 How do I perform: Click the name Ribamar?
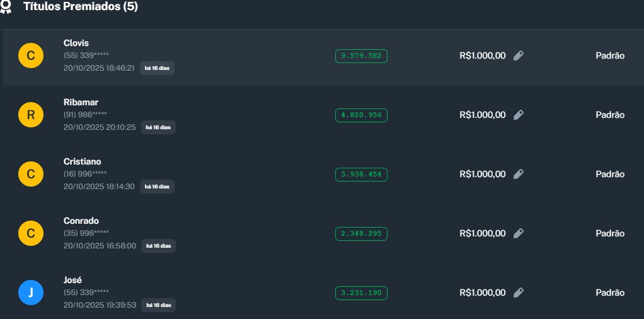click(x=81, y=102)
